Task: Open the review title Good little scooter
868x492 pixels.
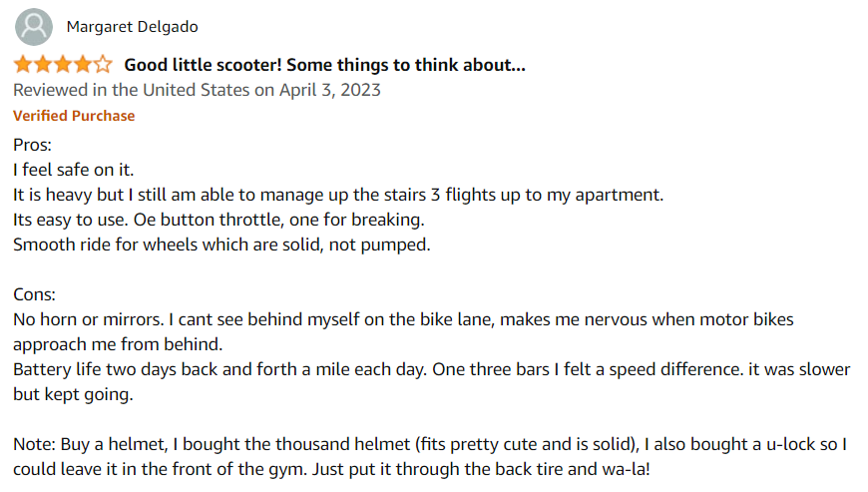Action: pyautogui.click(x=324, y=65)
